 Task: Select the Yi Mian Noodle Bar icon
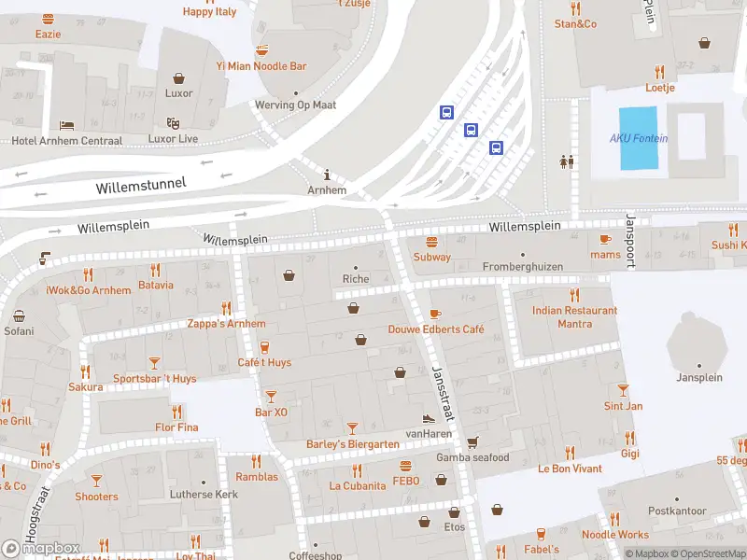[261, 50]
